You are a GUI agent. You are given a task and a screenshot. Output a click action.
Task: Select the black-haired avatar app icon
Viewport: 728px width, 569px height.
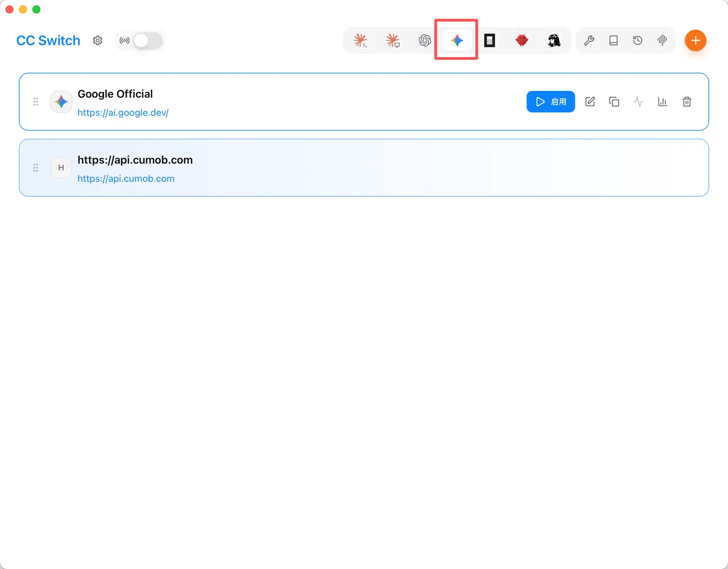(x=554, y=41)
